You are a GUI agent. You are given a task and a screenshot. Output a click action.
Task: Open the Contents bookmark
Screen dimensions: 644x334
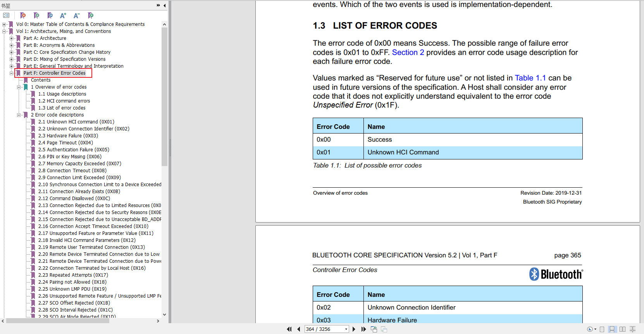pyautogui.click(x=41, y=80)
